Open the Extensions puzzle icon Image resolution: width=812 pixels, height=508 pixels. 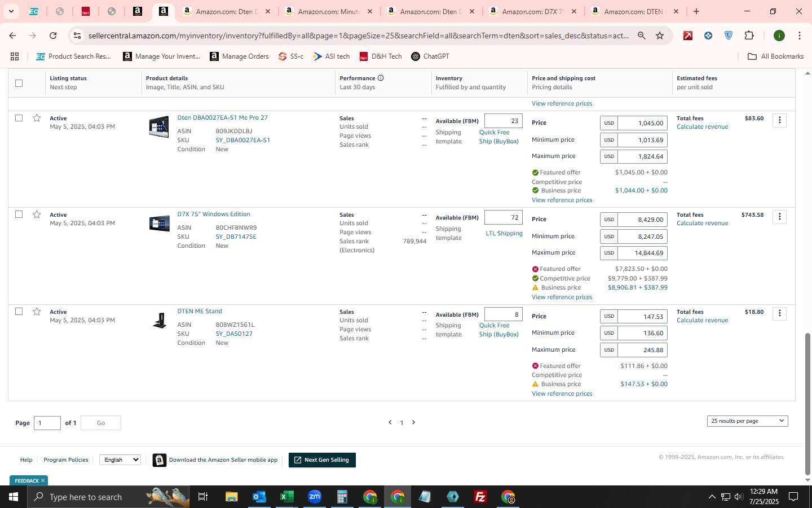coord(749,36)
